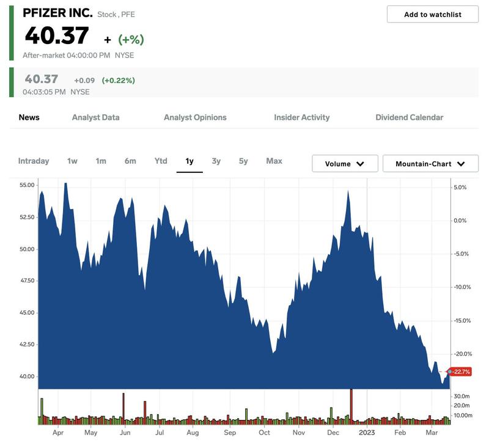489x448 pixels.
Task: Click the 10.00m volume axis label
Action: click(463, 416)
